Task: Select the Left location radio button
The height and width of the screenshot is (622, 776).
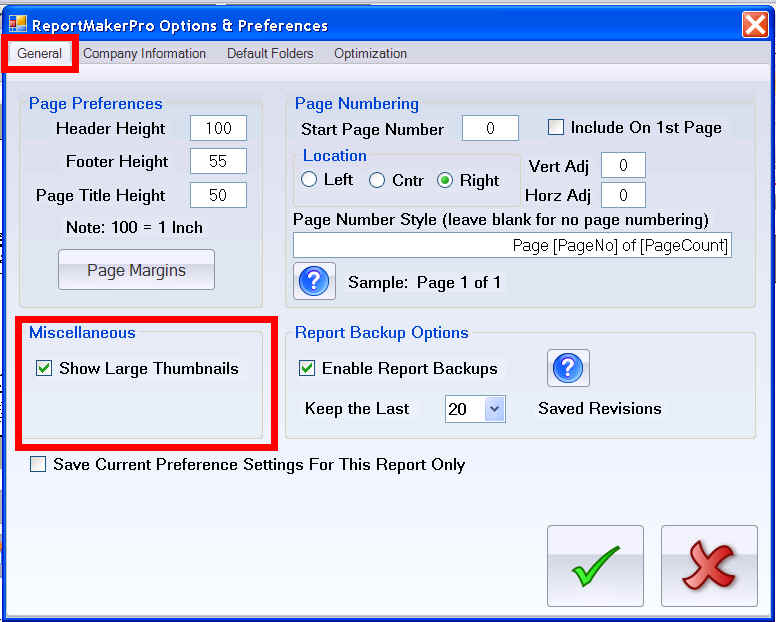Action: click(309, 180)
